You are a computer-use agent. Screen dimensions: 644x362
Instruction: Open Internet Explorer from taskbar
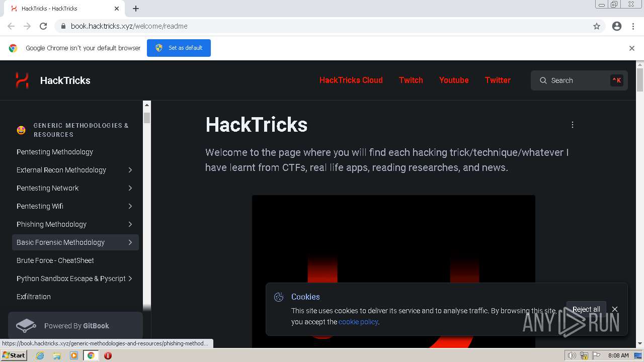(x=40, y=355)
